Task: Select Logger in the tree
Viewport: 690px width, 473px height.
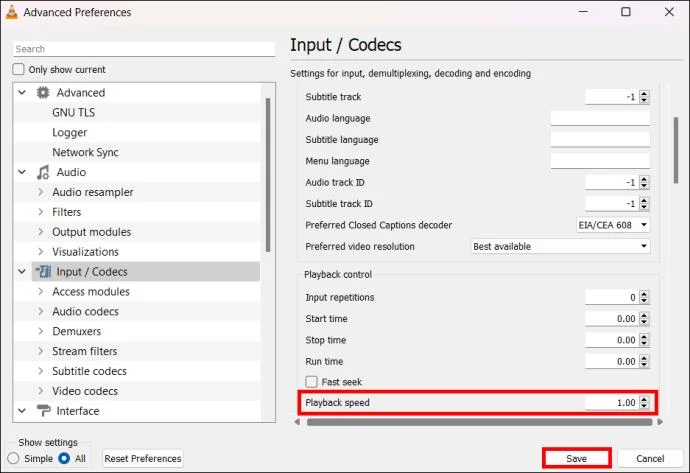Action: point(70,132)
